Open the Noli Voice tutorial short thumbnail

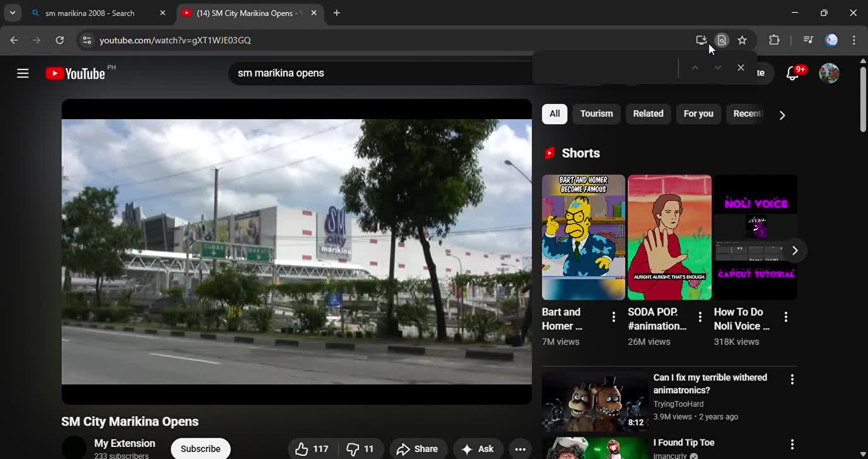[x=756, y=237]
